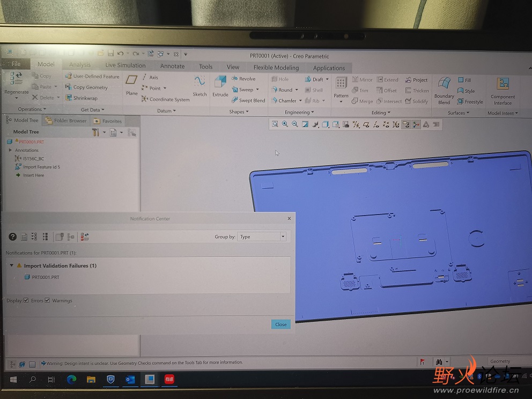The height and width of the screenshot is (399, 532).
Task: Click the Mirror tool
Action: coord(362,80)
